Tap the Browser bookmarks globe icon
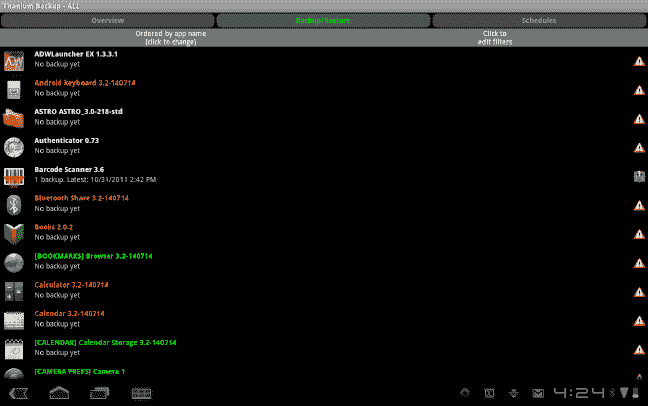Image resolution: width=648 pixels, height=406 pixels. coord(14,263)
